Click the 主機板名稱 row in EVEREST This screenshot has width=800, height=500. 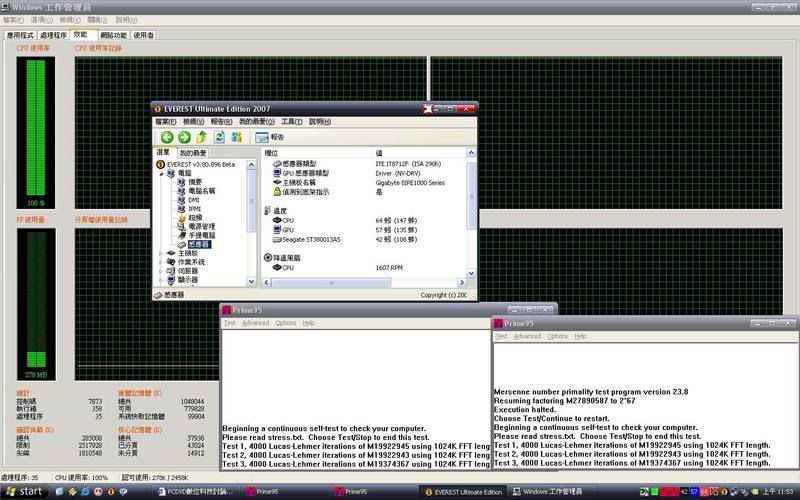(365, 182)
